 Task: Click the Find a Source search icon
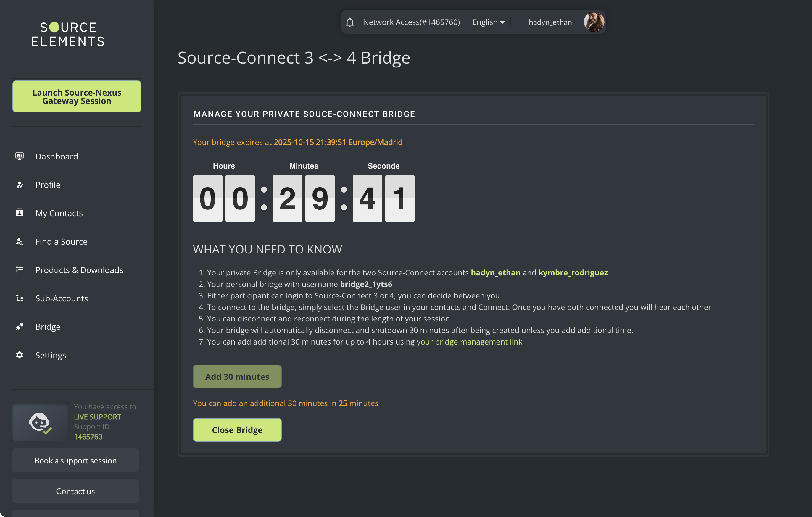click(20, 242)
